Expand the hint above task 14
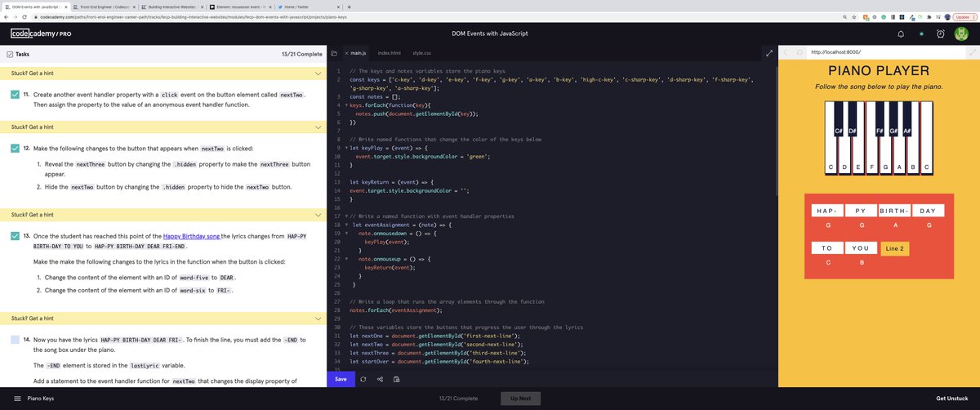 click(163, 318)
